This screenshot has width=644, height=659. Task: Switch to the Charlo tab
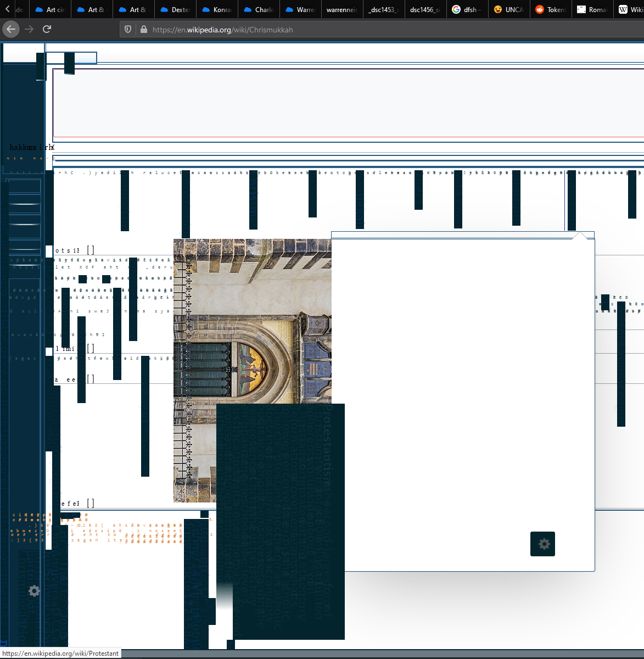click(259, 9)
